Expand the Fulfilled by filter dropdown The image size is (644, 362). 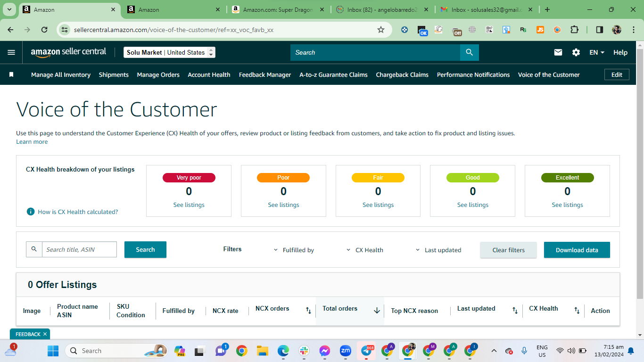tap(294, 250)
